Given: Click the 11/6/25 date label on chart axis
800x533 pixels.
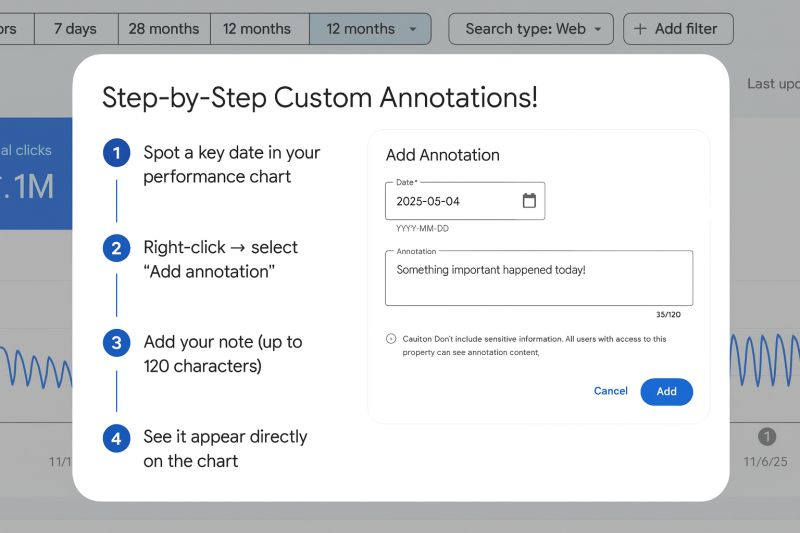Looking at the screenshot, I should (766, 462).
